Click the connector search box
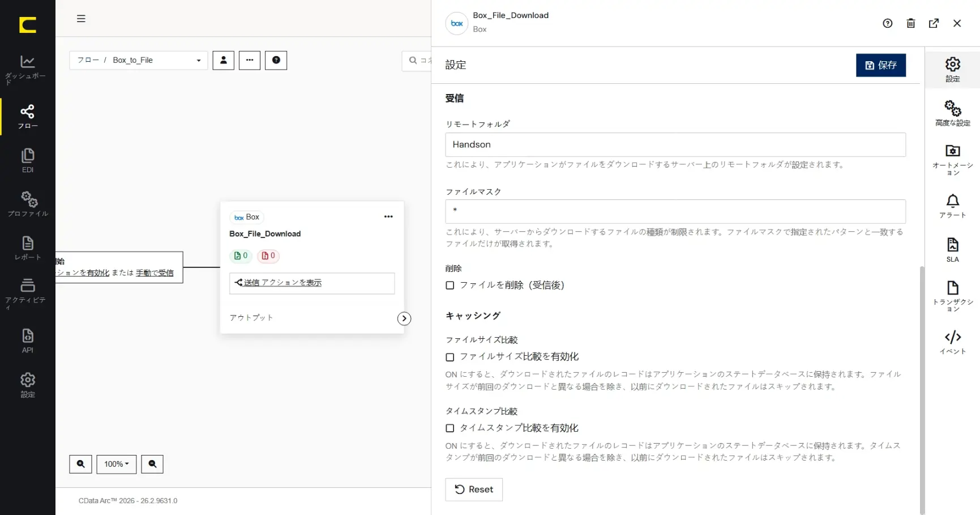Viewport: 980px width, 515px height. point(417,60)
